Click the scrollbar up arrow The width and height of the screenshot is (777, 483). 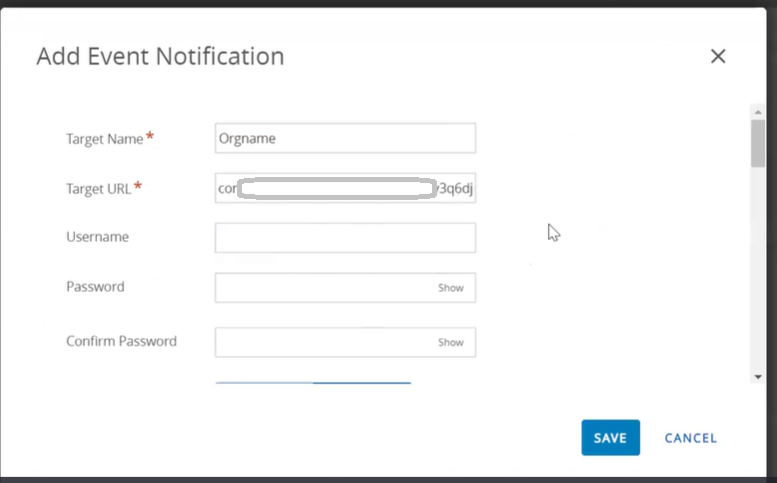tap(758, 110)
